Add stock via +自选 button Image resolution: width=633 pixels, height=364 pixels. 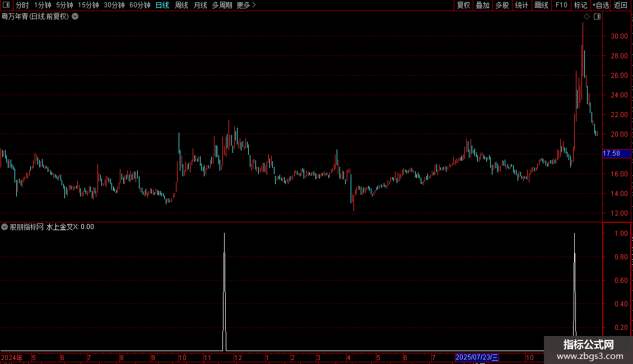[x=601, y=5]
